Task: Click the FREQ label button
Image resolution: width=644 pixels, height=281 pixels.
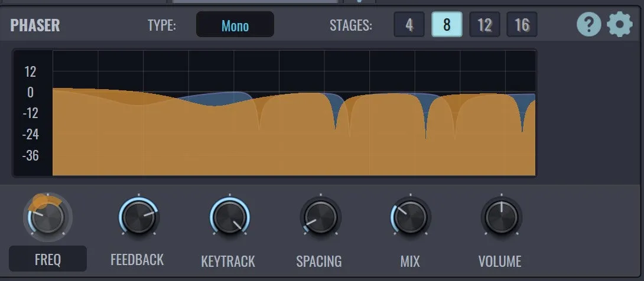Action: (x=48, y=259)
